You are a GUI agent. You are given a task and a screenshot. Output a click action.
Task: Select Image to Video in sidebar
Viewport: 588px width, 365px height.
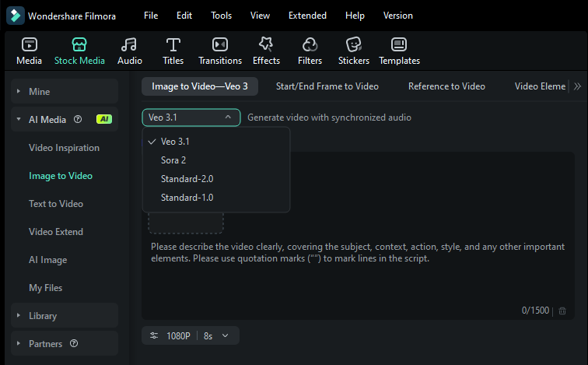pyautogui.click(x=61, y=176)
